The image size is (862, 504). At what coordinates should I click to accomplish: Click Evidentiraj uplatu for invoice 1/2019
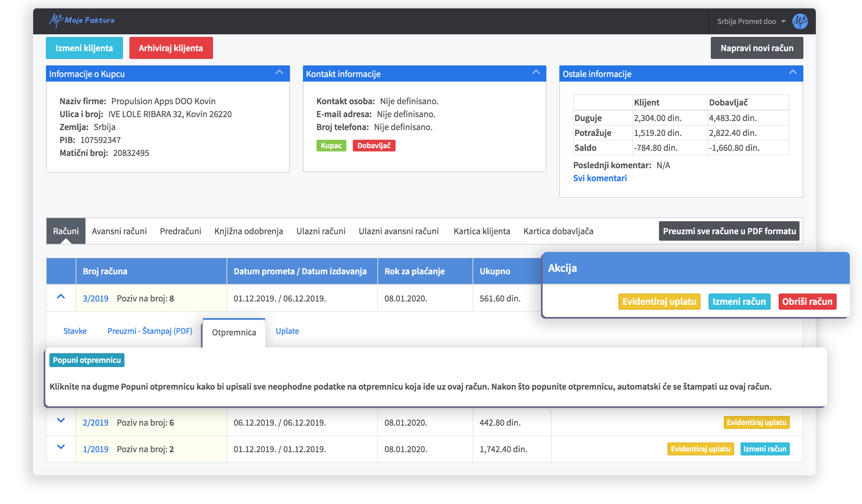click(x=700, y=449)
